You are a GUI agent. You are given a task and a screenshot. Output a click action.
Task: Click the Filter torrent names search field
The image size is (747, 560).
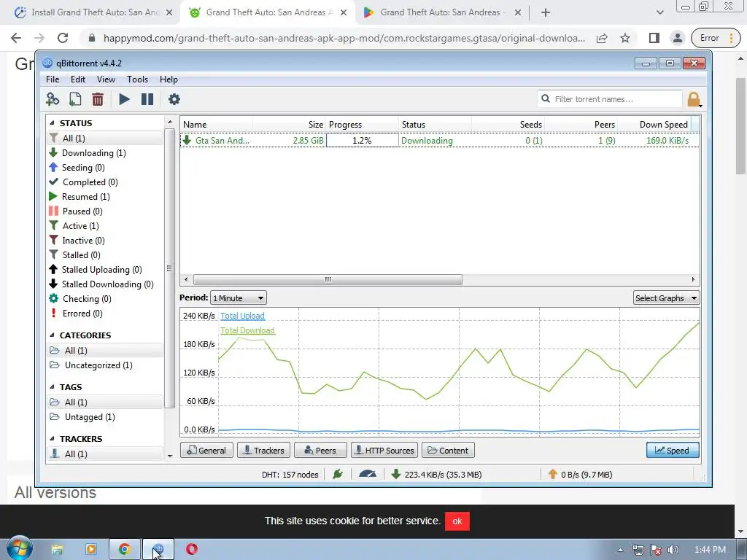pos(610,99)
